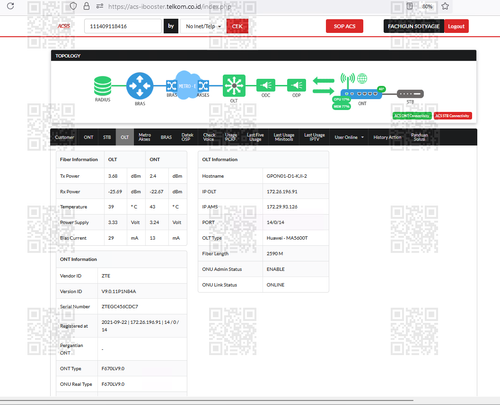Click the green CPU usage badge
The width and height of the screenshot is (500, 405).
pos(341,99)
